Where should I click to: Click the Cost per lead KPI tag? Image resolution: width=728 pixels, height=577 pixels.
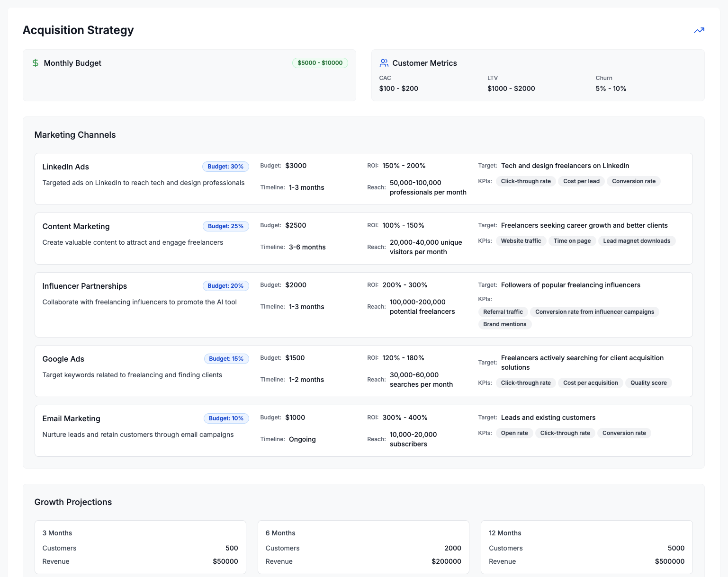tap(581, 181)
